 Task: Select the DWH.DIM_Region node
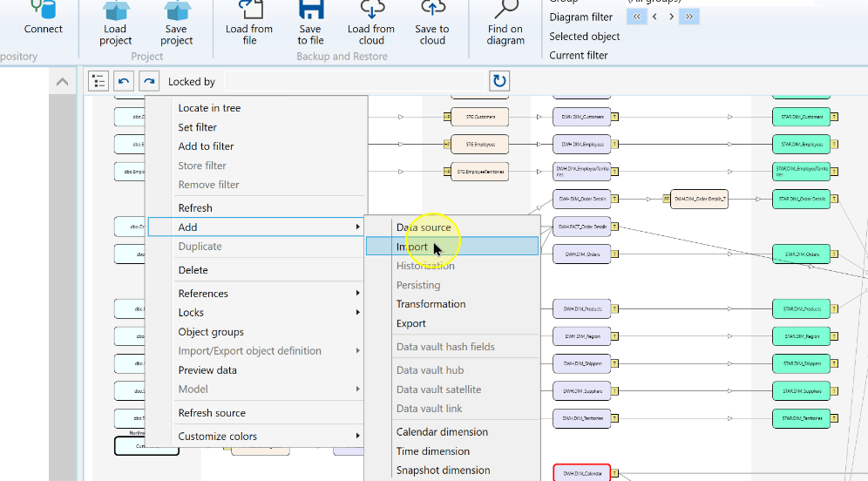coord(582,336)
